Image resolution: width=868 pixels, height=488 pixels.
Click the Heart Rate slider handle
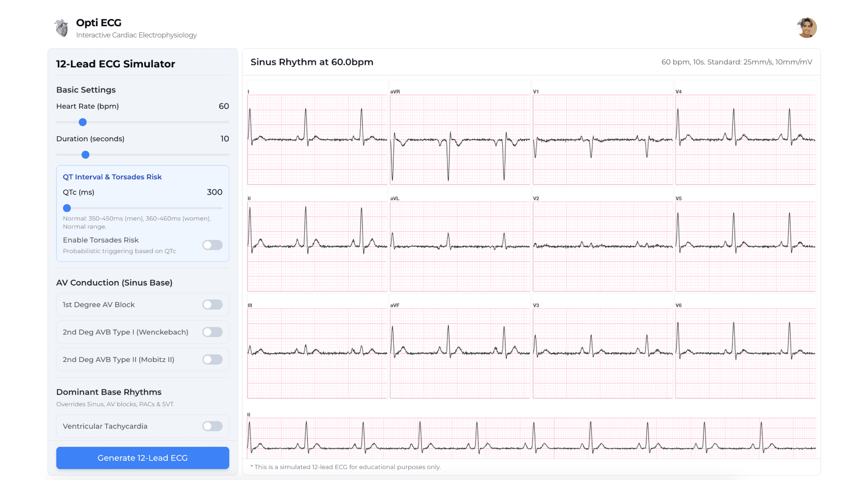[x=82, y=122]
